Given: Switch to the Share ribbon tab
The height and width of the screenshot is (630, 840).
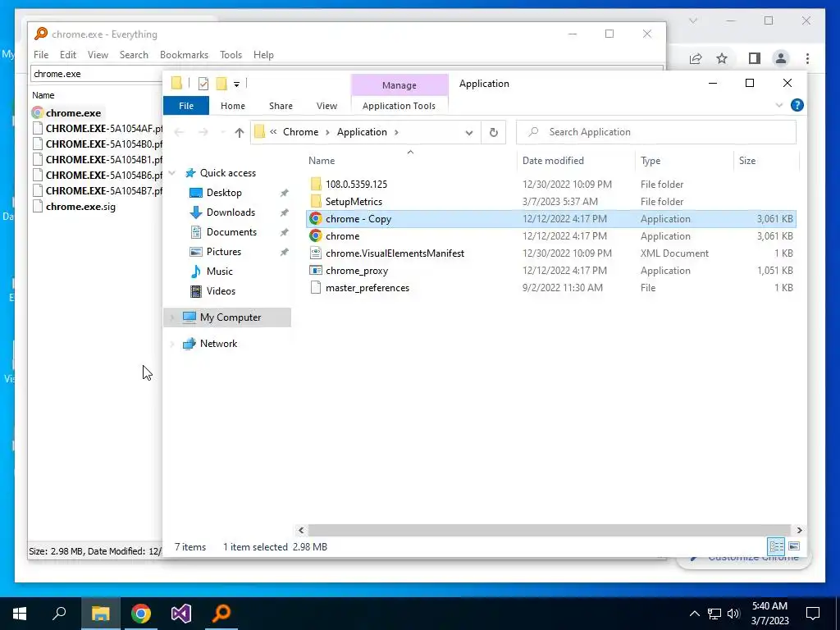Looking at the screenshot, I should [281, 106].
